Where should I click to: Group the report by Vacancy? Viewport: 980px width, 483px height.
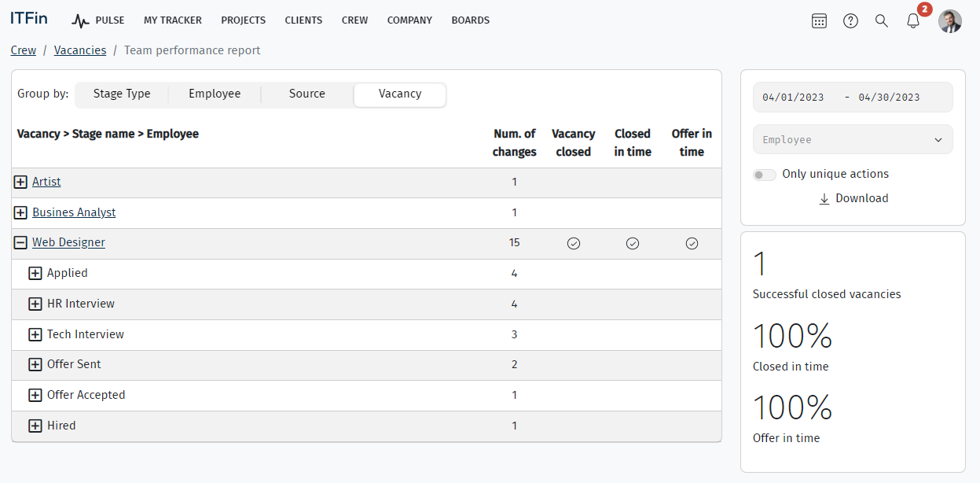pyautogui.click(x=400, y=94)
